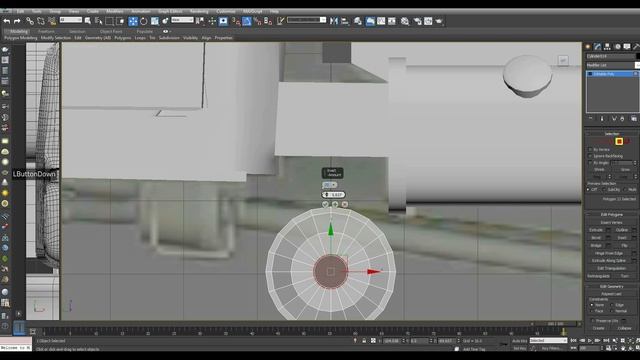Toggle the Preserve UVs checkbox

click(x=592, y=321)
